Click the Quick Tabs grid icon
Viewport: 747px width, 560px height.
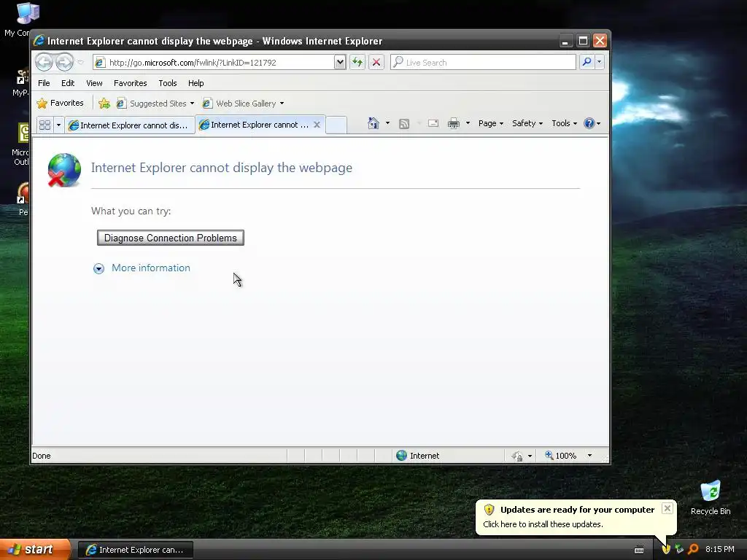44,125
